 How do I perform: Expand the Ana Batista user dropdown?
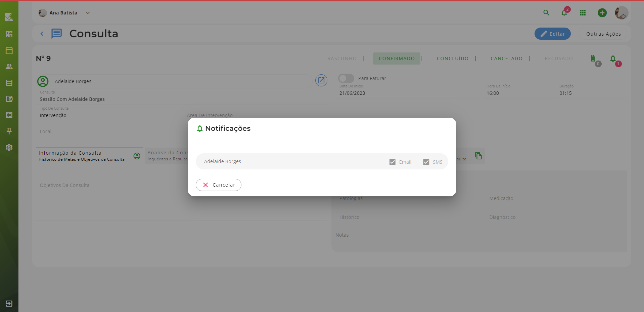[88, 13]
